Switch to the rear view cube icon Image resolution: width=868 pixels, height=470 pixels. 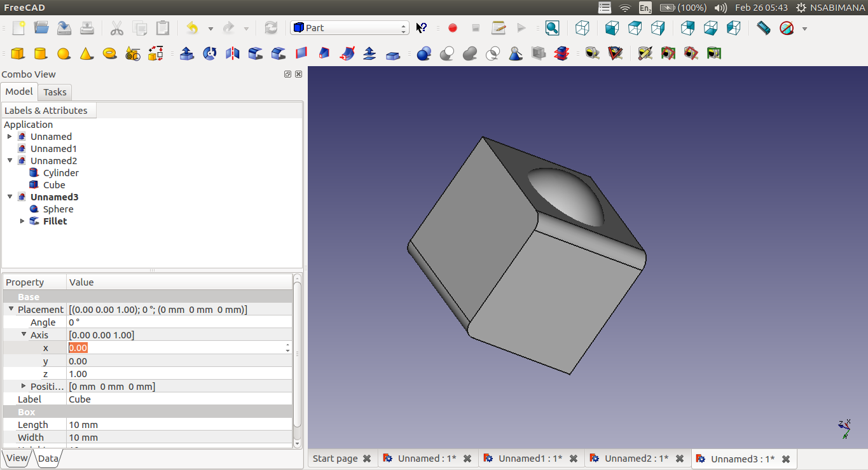[x=687, y=28]
